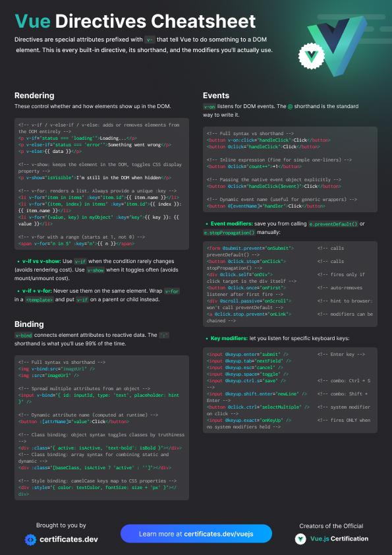The height and width of the screenshot is (555, 392).
Task: Click the ':' shorthand chip under Binding
Action: tap(163, 336)
